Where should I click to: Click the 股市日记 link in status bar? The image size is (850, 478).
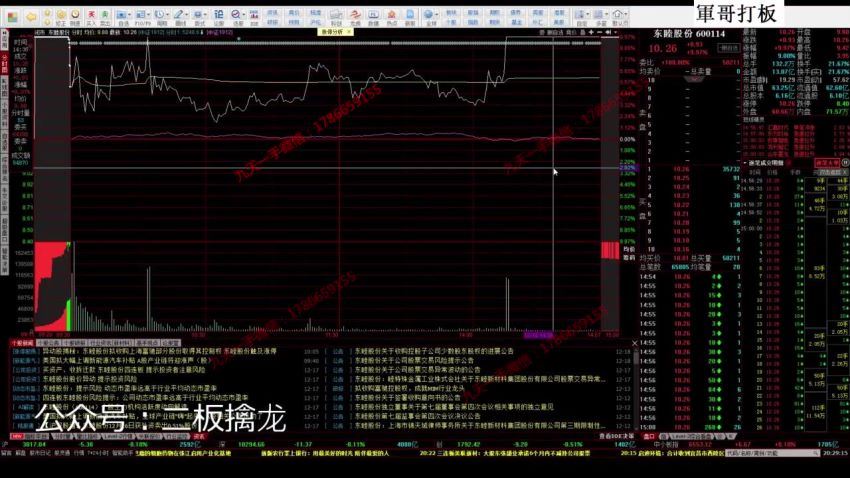tap(39, 453)
